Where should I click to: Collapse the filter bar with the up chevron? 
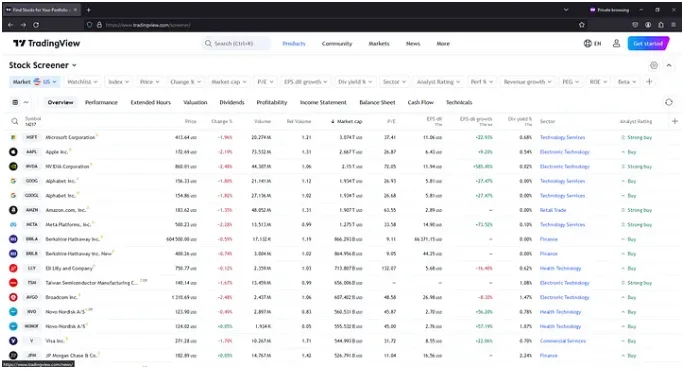tap(669, 65)
